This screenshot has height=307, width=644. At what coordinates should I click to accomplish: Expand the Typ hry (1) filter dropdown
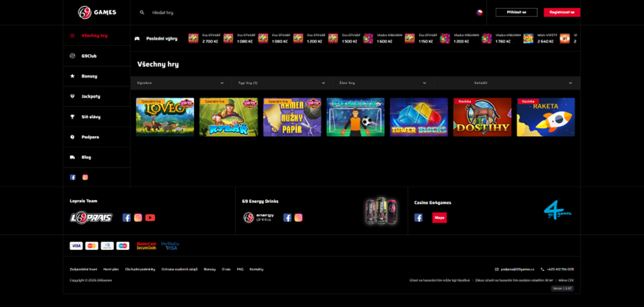pos(282,83)
